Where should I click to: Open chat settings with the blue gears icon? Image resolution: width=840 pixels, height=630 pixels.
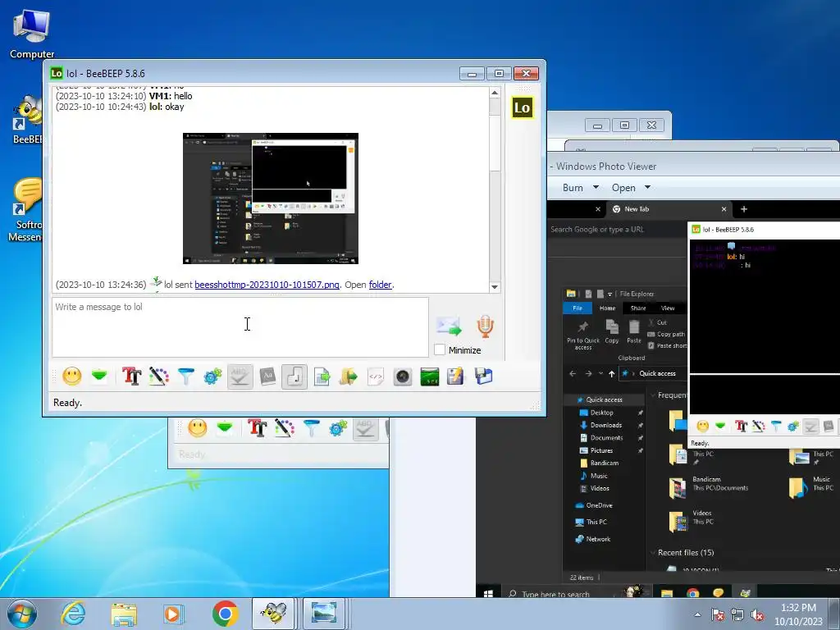[212, 376]
